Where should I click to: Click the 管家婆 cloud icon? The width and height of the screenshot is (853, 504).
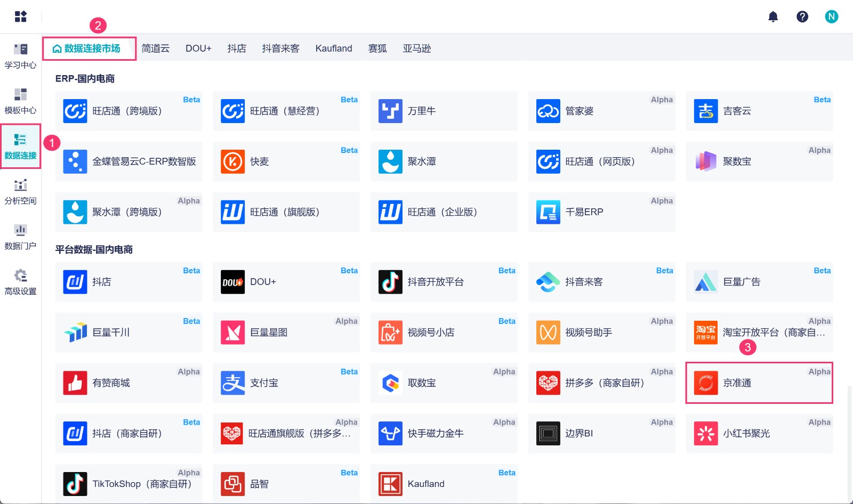(548, 111)
